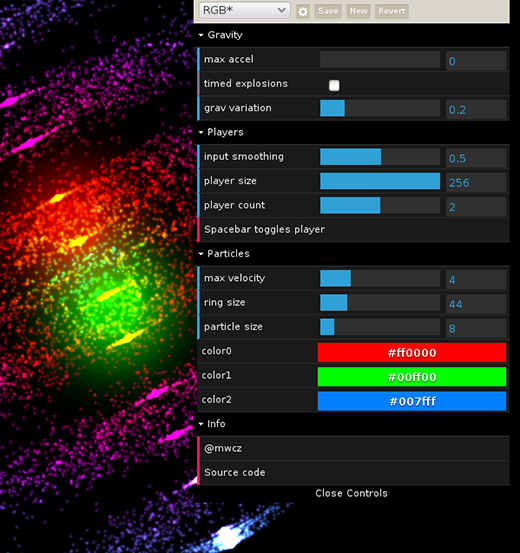The image size is (520, 553).
Task: Click the gear settings icon
Action: click(302, 12)
